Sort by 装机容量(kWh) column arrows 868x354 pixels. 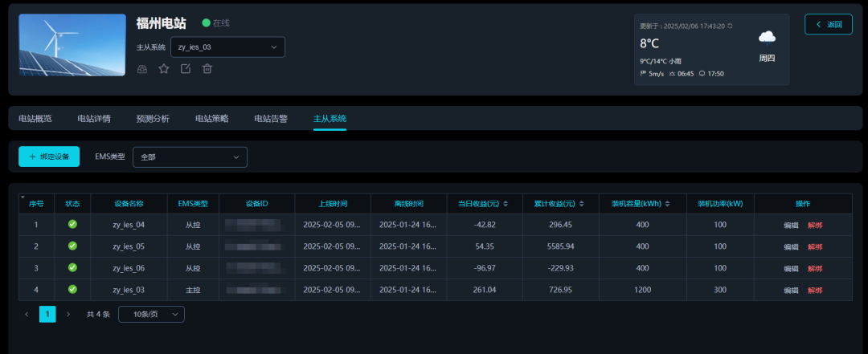tap(668, 204)
